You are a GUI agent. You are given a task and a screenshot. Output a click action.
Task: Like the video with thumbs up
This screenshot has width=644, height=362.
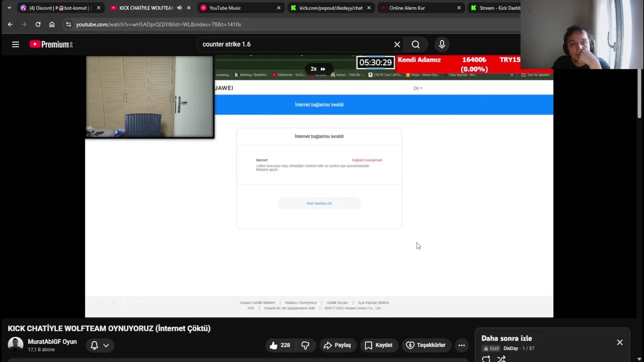(x=280, y=345)
